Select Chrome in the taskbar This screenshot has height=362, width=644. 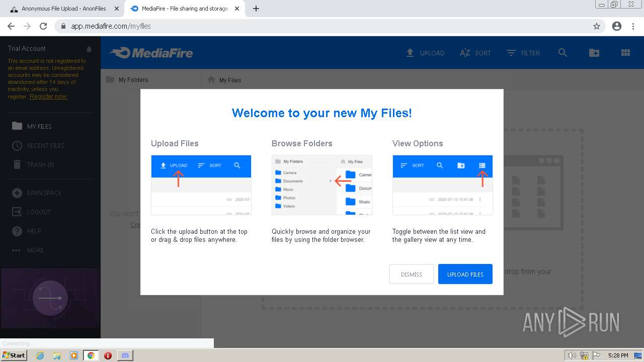pos(91,355)
